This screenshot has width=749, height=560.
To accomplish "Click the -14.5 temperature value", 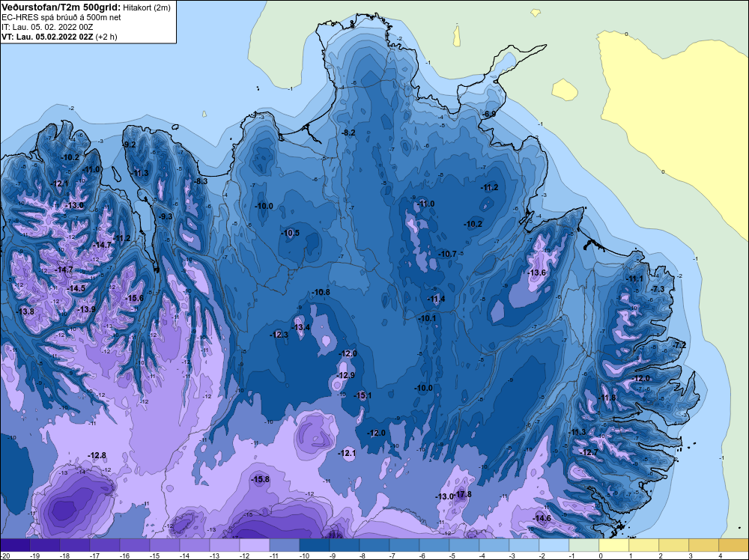I will point(76,288).
